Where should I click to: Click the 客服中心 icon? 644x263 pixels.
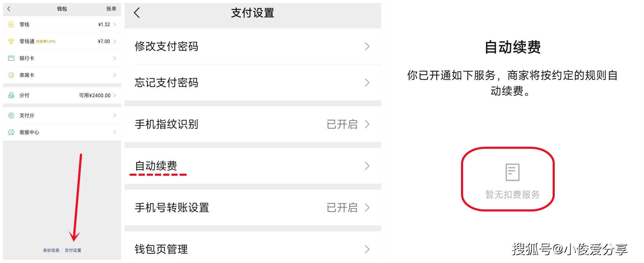point(11,132)
